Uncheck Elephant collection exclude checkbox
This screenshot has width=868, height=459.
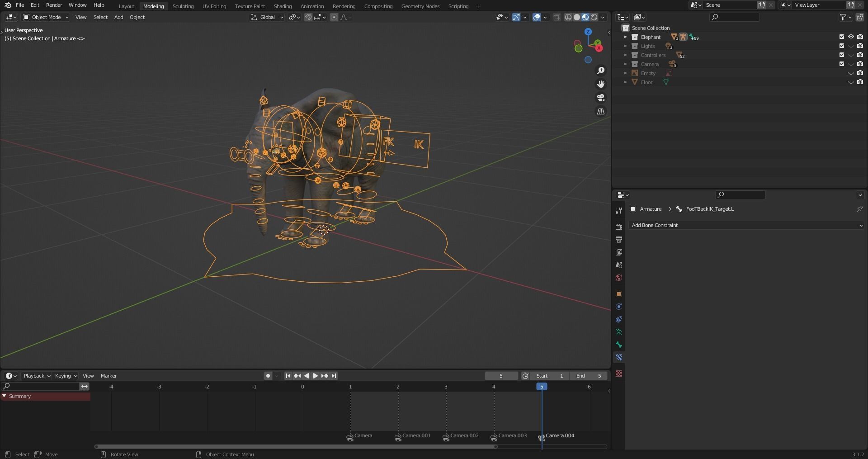tap(842, 37)
